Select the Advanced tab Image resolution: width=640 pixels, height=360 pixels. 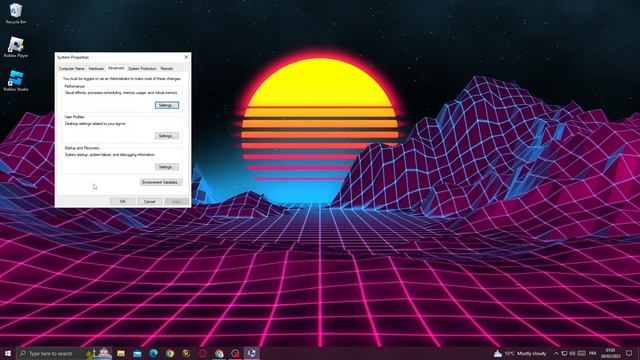coord(116,68)
